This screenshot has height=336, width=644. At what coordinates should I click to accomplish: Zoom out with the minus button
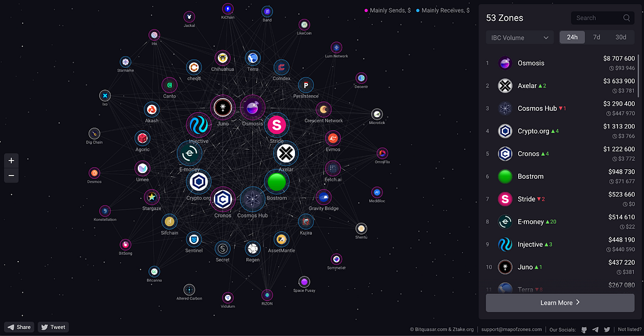[11, 176]
